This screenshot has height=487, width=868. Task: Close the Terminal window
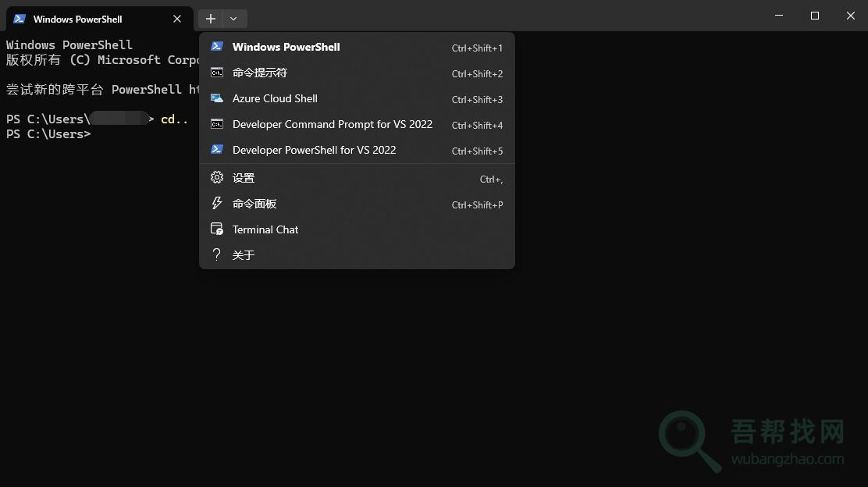point(851,16)
